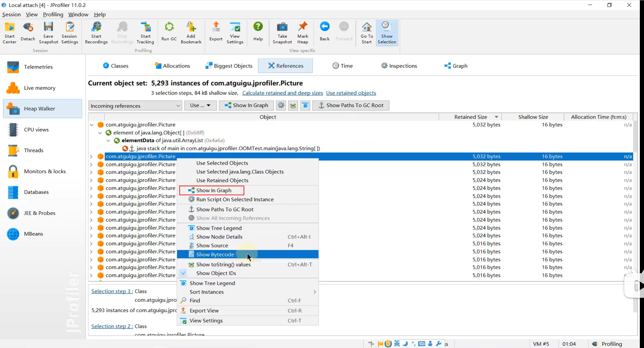The height and width of the screenshot is (348, 644).
Task: Collapse the element of java.lang.Object[] node
Action: [x=100, y=133]
